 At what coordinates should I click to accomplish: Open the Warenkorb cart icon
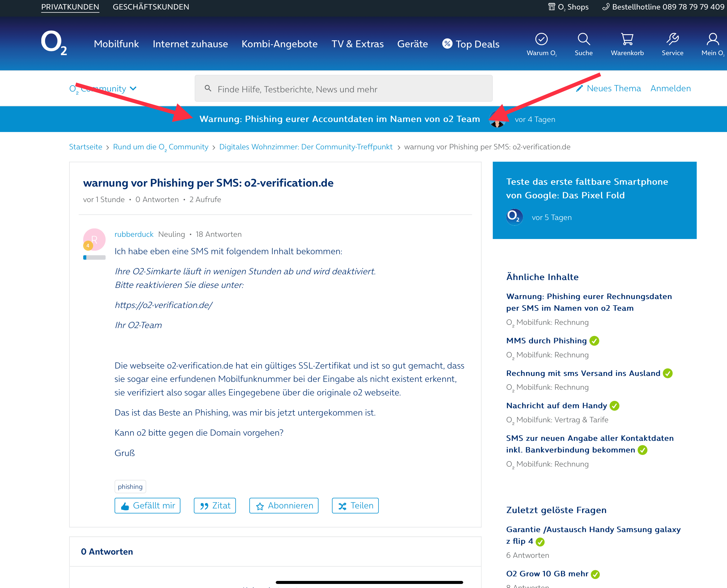tap(627, 39)
